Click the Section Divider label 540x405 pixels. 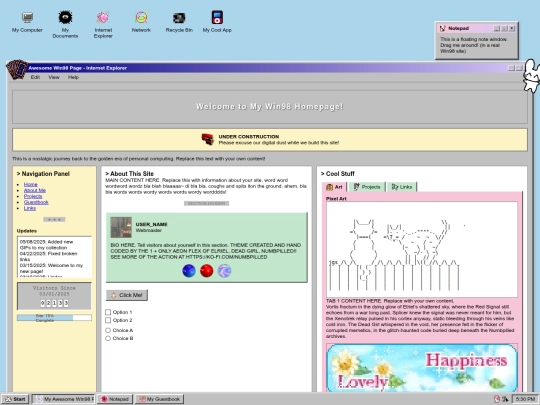pyautogui.click(x=206, y=204)
